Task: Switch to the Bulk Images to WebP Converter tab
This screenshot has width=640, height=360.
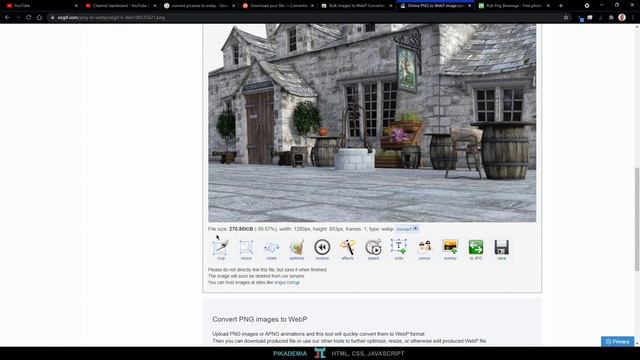Action: tap(356, 6)
